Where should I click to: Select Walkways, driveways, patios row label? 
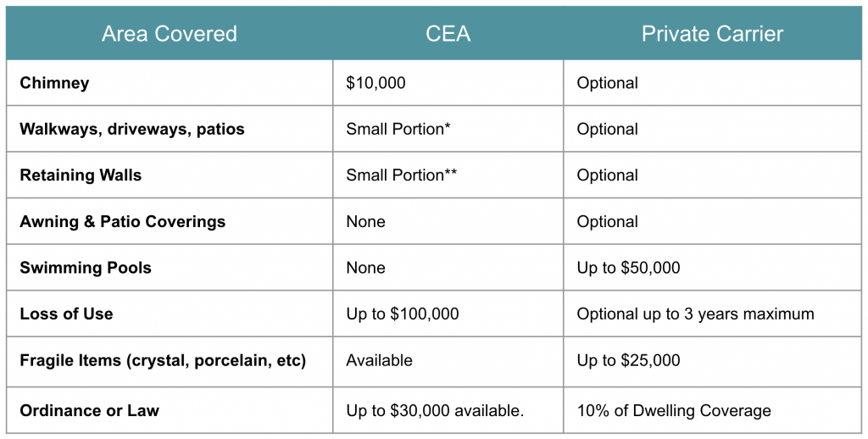pyautogui.click(x=132, y=129)
